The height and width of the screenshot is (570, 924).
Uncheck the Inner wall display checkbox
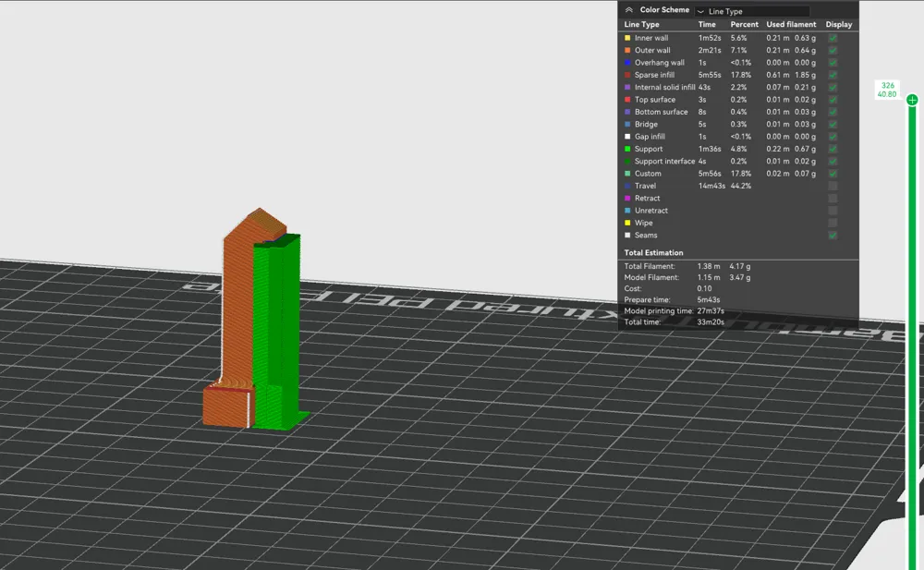(x=833, y=38)
